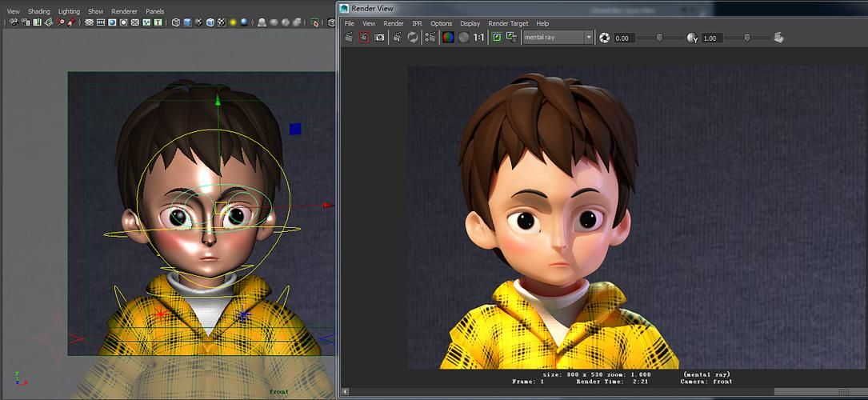Display alpha channel gray sphere icon
The image size is (868, 400).
463,38
